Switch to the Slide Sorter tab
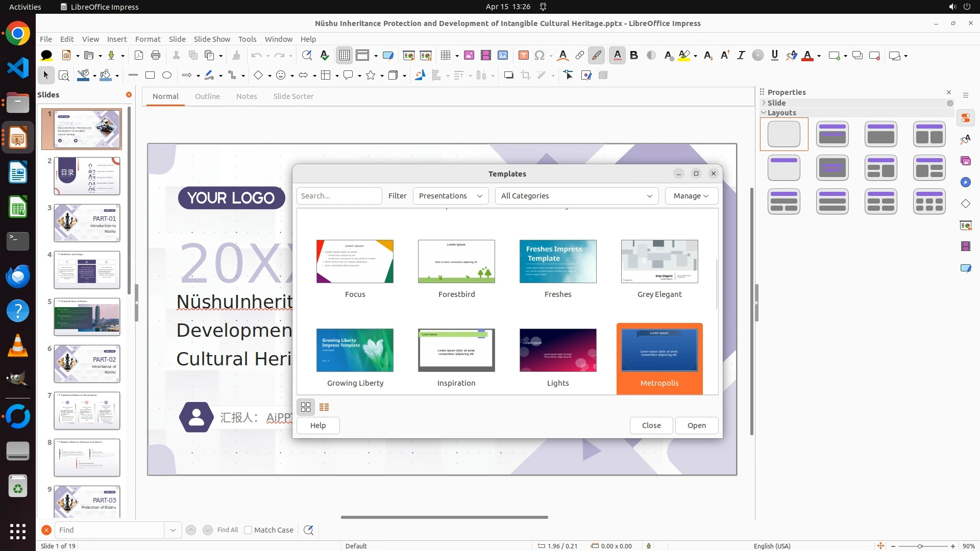Image resolution: width=980 pixels, height=551 pixels. [x=293, y=96]
